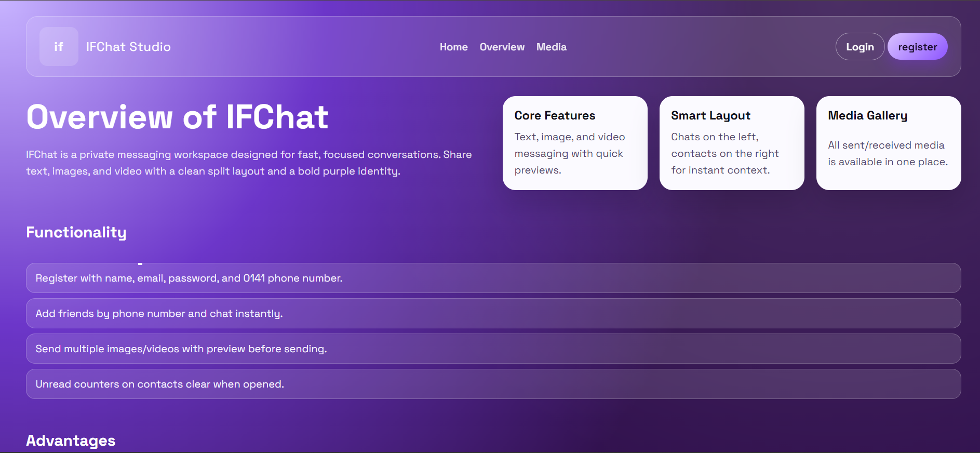Screen dimensions: 980x453
Task: Select the 'Send multiple images/videos' list item
Action: [181, 349]
